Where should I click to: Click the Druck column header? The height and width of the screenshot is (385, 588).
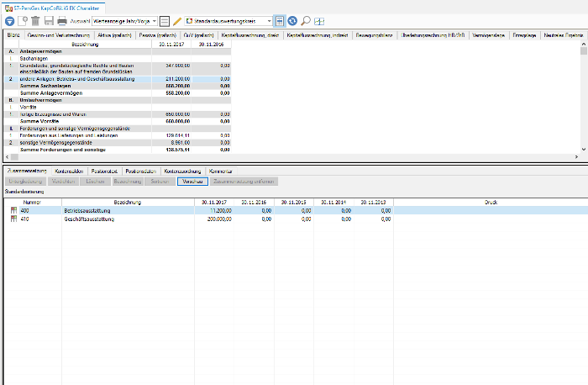coord(491,202)
